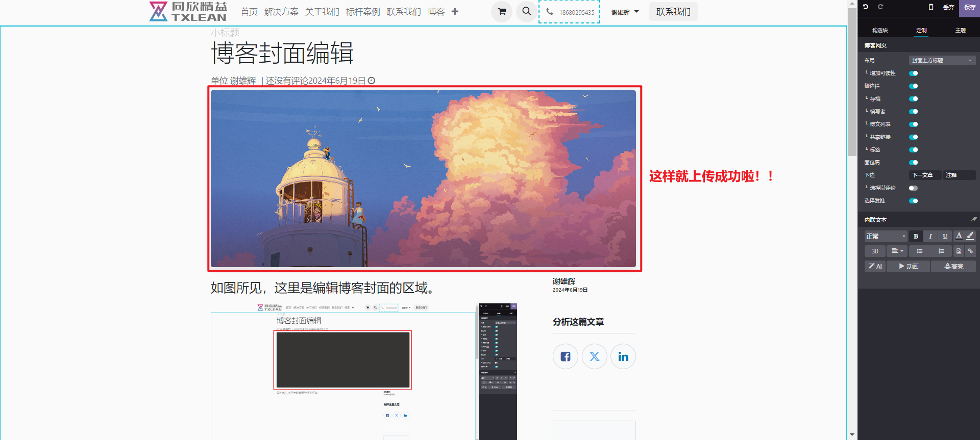Screen dimensions: 980x440
Task: Click the 丢弃 discard button
Action: [949, 8]
